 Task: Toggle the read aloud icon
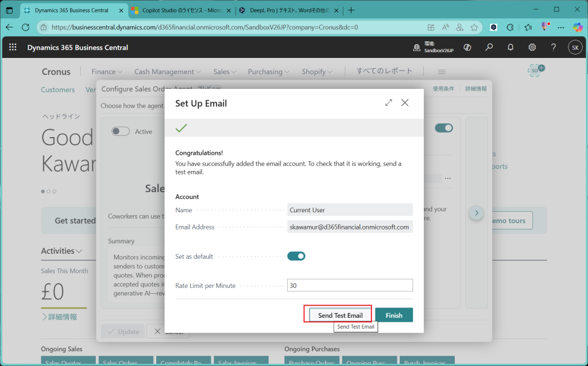coord(445,28)
